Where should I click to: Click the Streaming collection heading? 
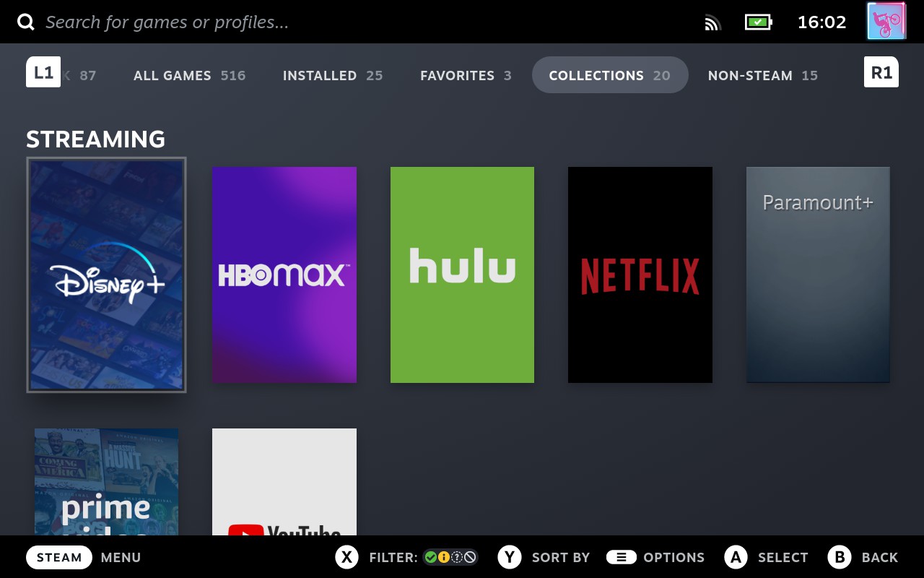[96, 139]
